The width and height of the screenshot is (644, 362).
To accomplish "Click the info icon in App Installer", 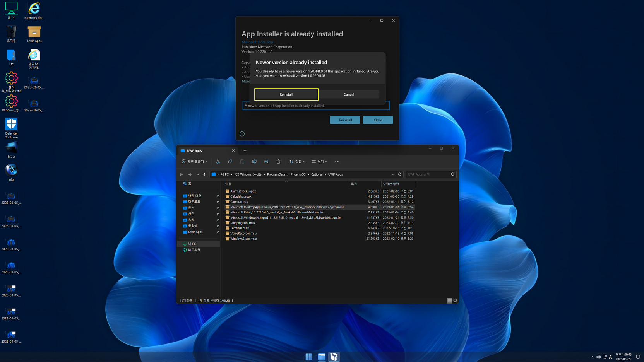I will pyautogui.click(x=242, y=134).
